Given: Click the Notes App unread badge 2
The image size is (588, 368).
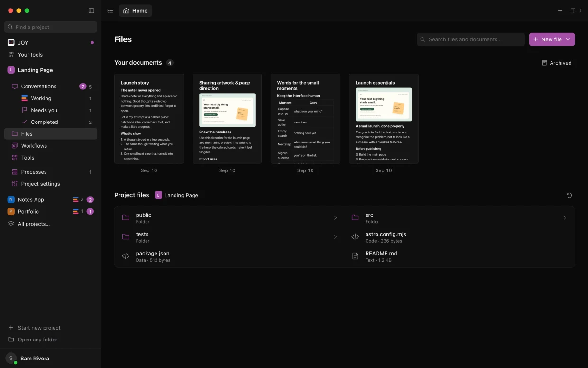Looking at the screenshot, I should coord(90,200).
